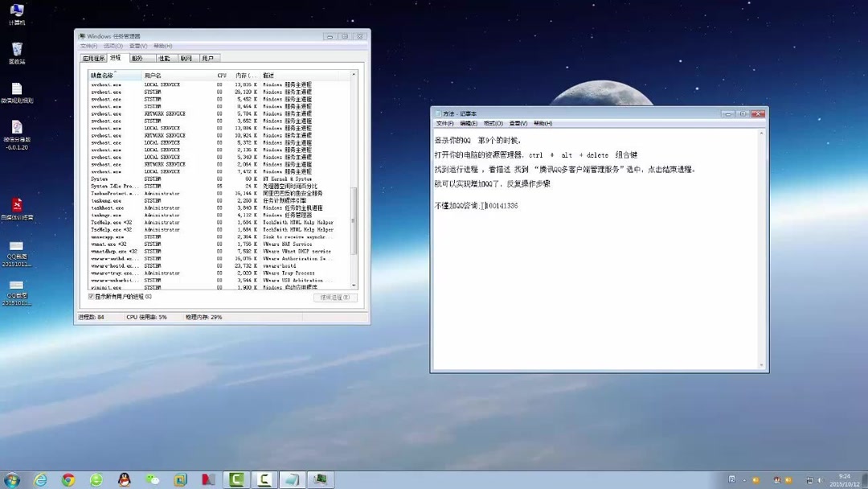Switch to the 性能 tab in Task Manager
This screenshot has width=868, height=489.
coord(165,58)
